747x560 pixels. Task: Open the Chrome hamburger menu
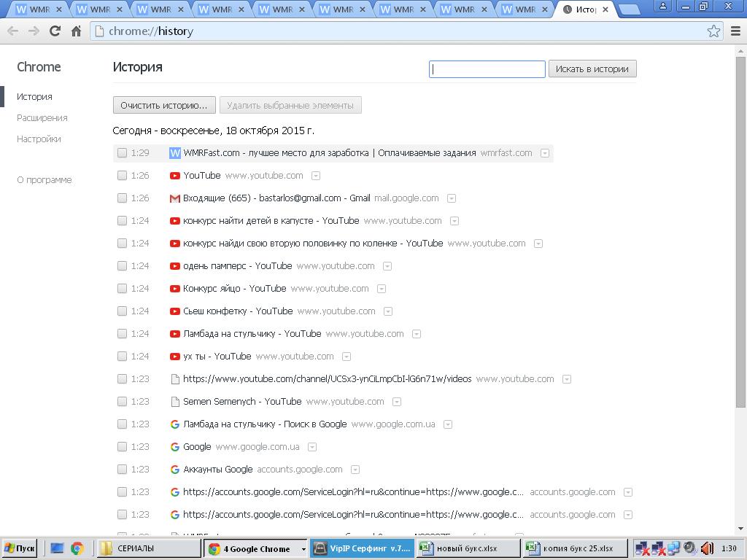click(x=735, y=31)
